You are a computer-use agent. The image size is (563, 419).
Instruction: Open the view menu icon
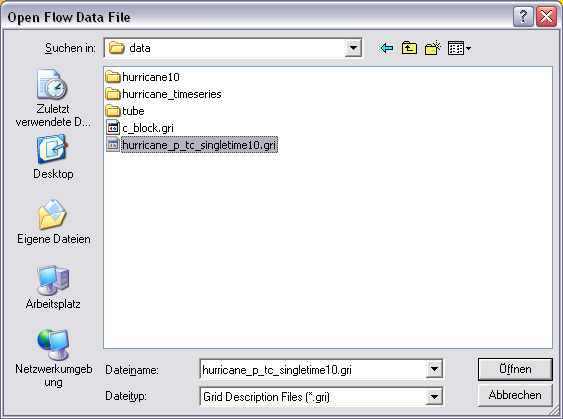(x=459, y=48)
